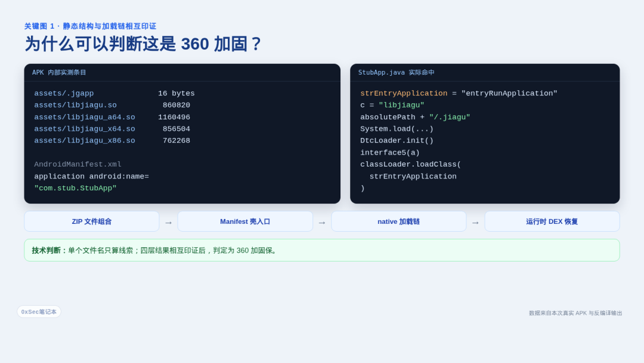The height and width of the screenshot is (363, 644).
Task: Click the indented 'strEntryApplication' argument line
Action: (413, 176)
